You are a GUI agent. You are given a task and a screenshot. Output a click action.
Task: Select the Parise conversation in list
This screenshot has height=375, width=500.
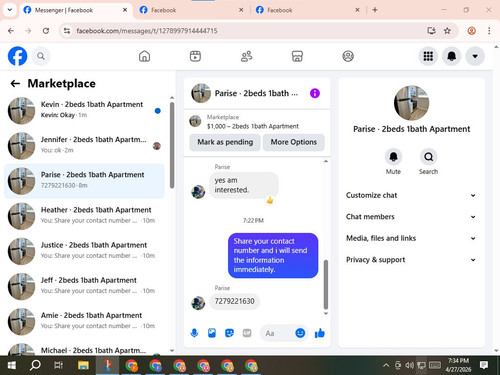tap(84, 181)
